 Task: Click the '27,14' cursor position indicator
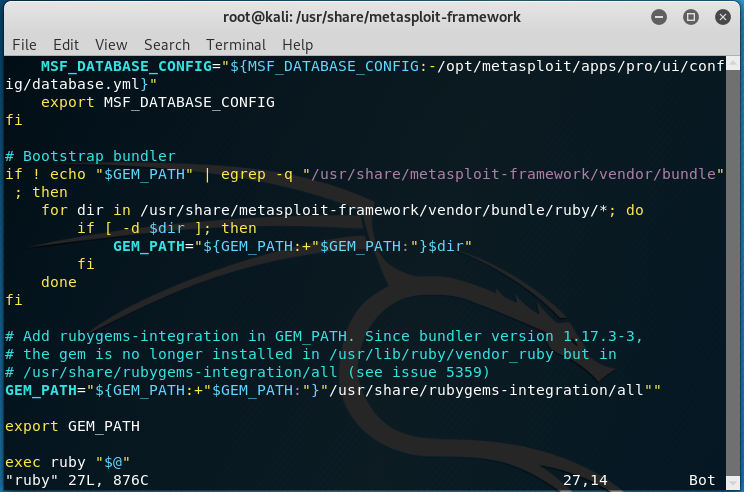click(585, 480)
